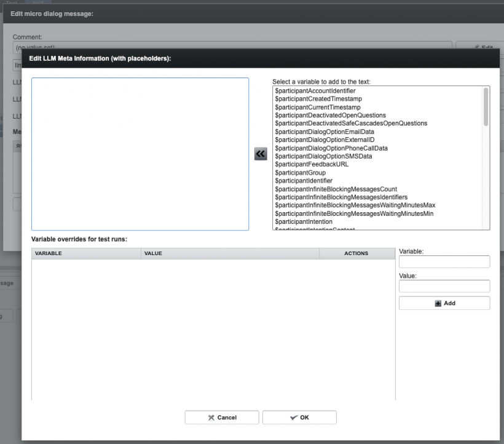Select $participantIntention variable

coord(304,221)
